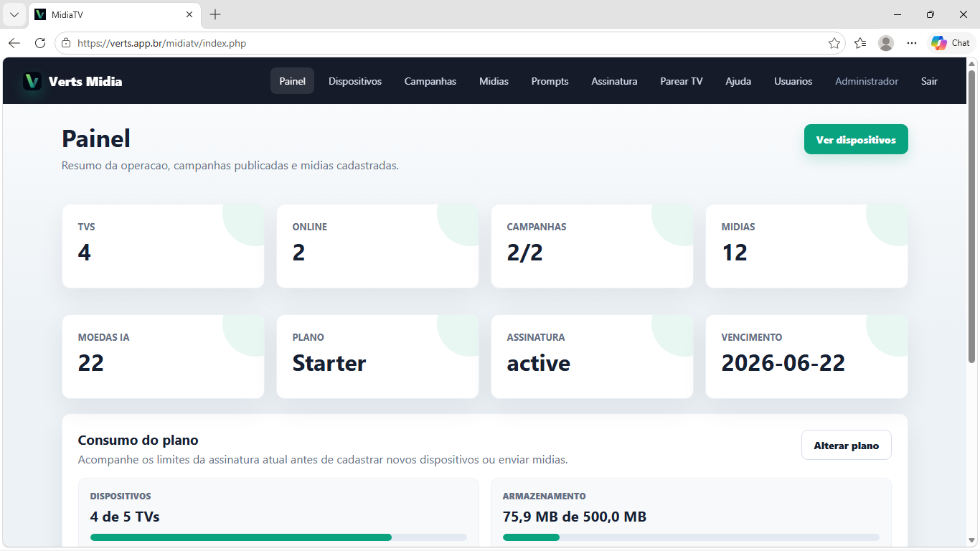Open the Dispositivos menu item
The image size is (980, 551).
pyautogui.click(x=355, y=81)
